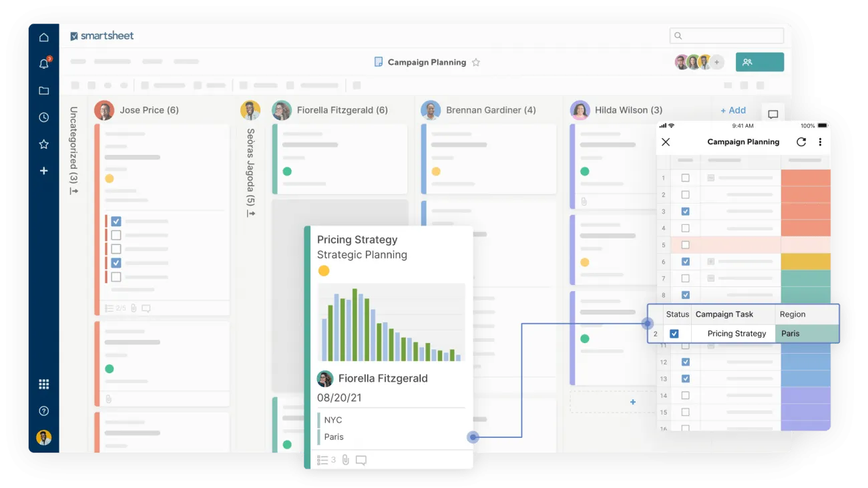
Task: Click the 2/5 subtask count icon
Action: click(x=116, y=308)
